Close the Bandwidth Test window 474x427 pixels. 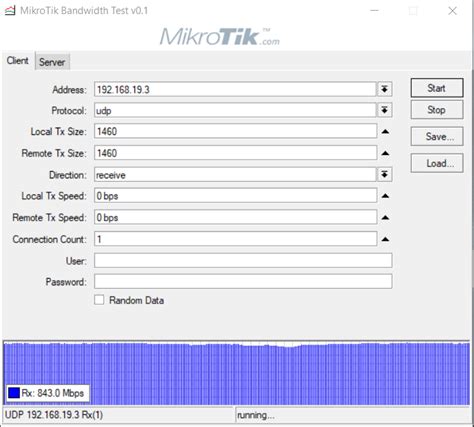pos(452,11)
